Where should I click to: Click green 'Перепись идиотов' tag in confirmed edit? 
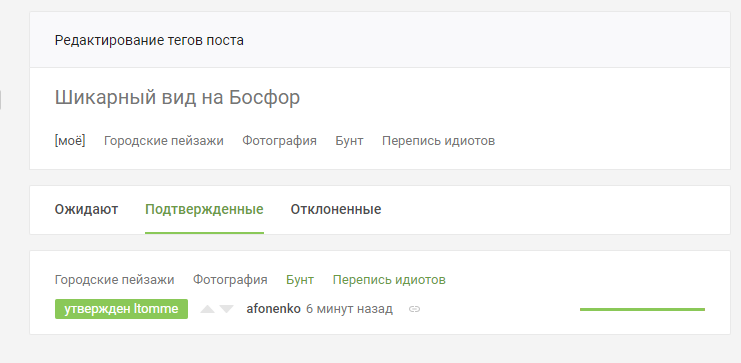coord(389,280)
